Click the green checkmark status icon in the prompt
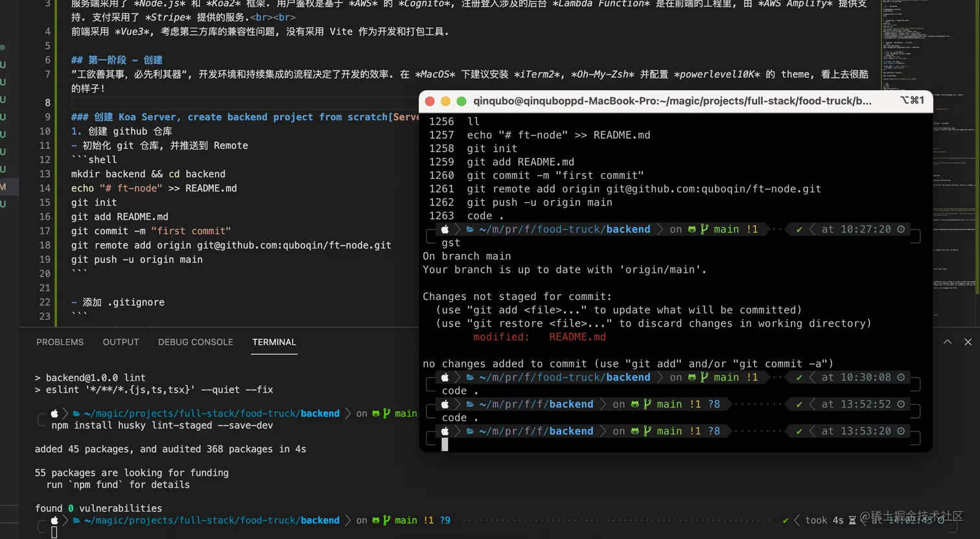The width and height of the screenshot is (980, 539). point(799,229)
